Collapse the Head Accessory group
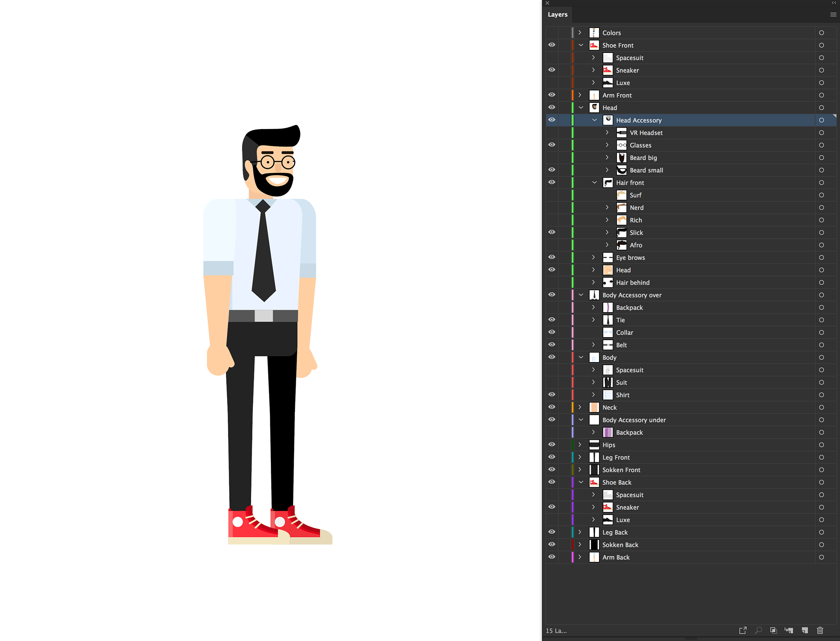 tap(595, 120)
